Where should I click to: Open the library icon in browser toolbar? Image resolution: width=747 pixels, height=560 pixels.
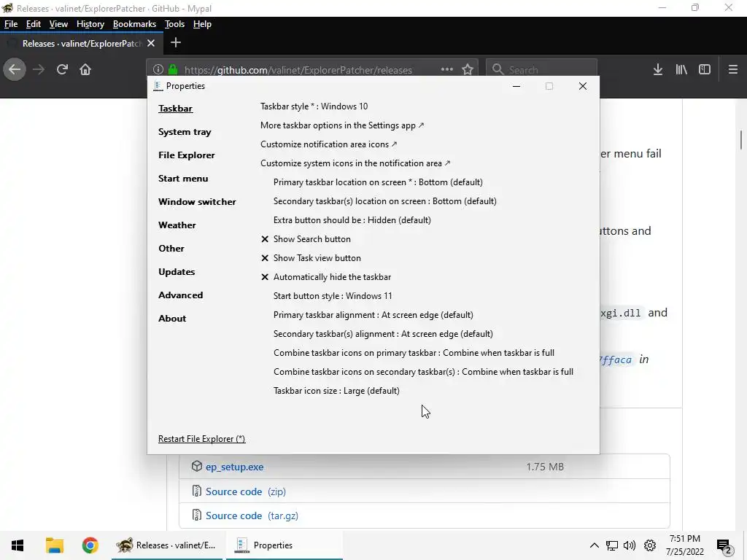(x=681, y=69)
